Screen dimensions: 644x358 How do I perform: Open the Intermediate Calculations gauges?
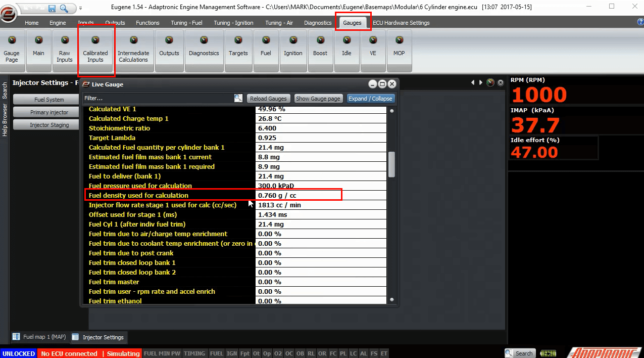click(133, 50)
